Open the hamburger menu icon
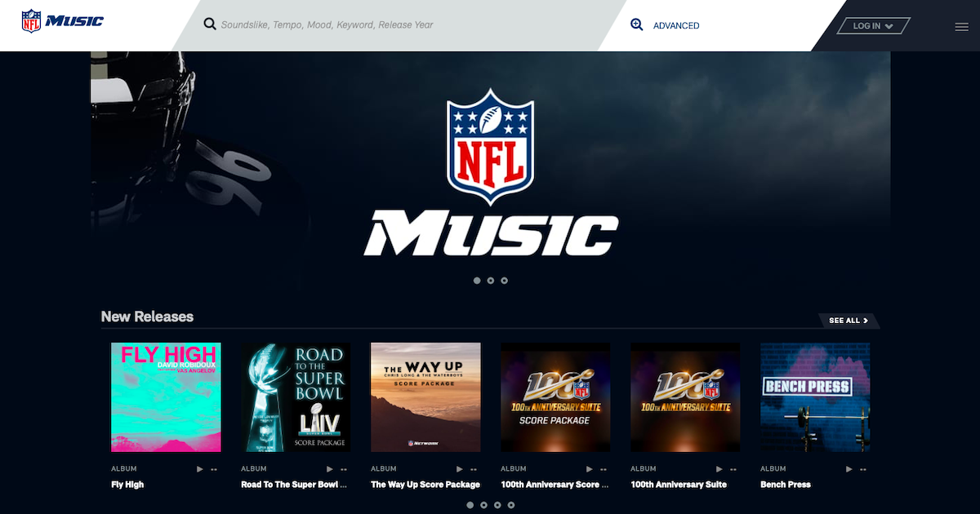980x514 pixels. click(x=961, y=27)
